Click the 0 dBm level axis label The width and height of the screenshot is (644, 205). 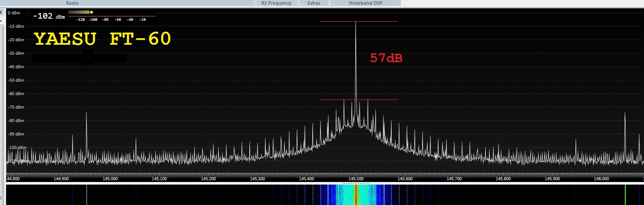(14, 13)
